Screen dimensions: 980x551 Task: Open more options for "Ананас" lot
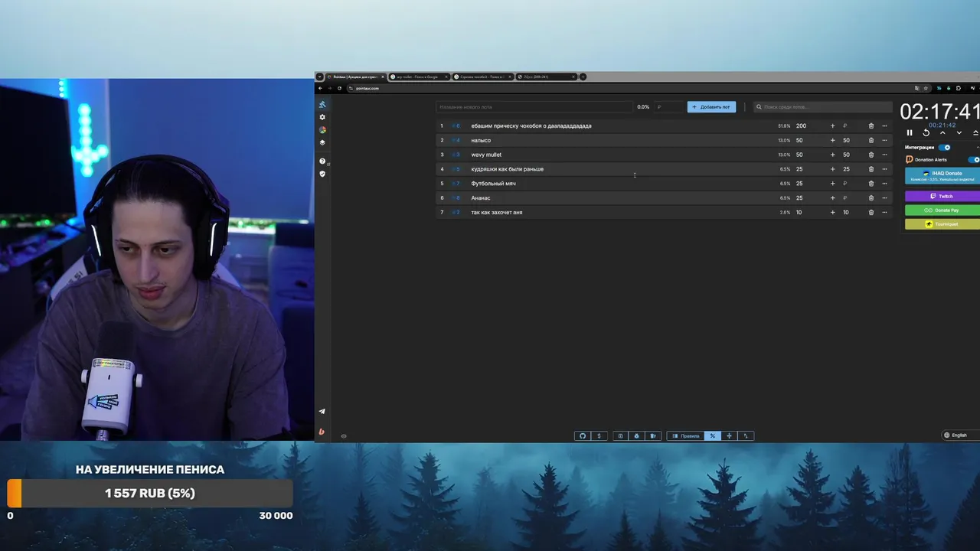[x=884, y=197]
